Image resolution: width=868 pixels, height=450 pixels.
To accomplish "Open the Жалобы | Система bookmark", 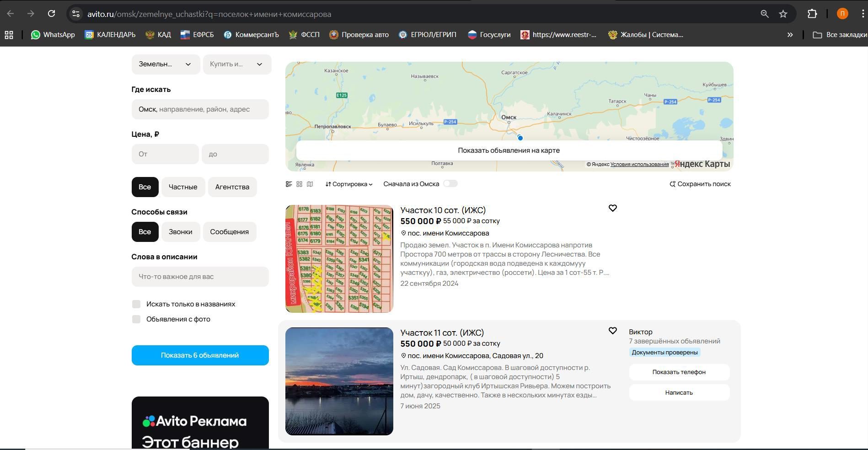I will click(x=646, y=35).
